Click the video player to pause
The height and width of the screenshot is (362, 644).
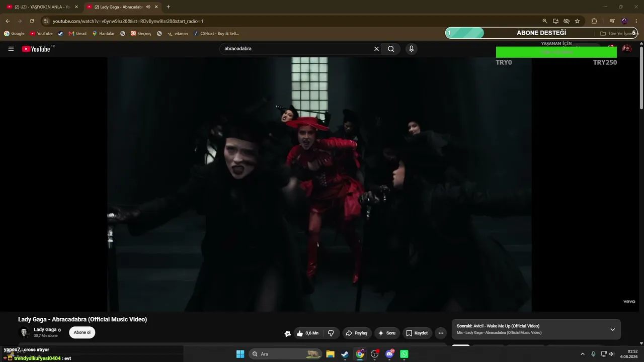tap(319, 184)
